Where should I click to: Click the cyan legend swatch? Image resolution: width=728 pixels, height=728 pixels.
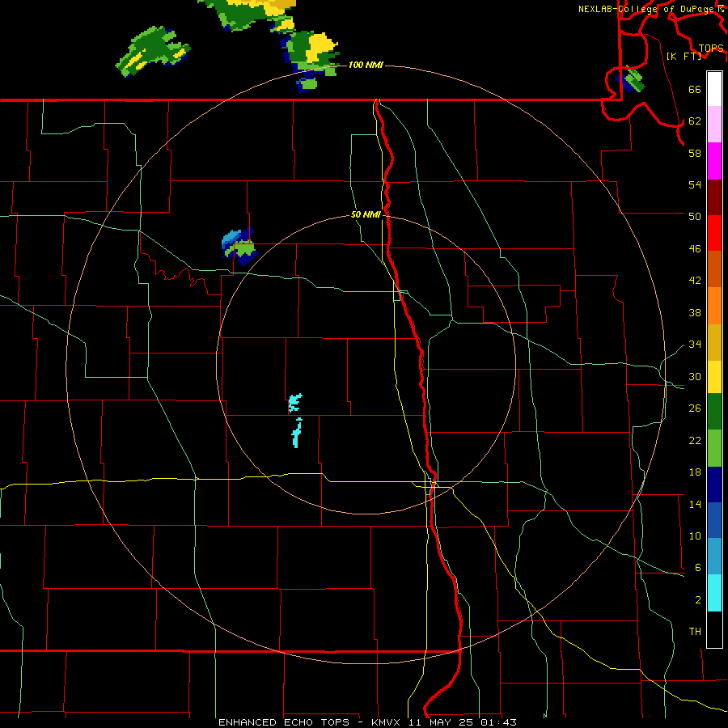coord(714,593)
